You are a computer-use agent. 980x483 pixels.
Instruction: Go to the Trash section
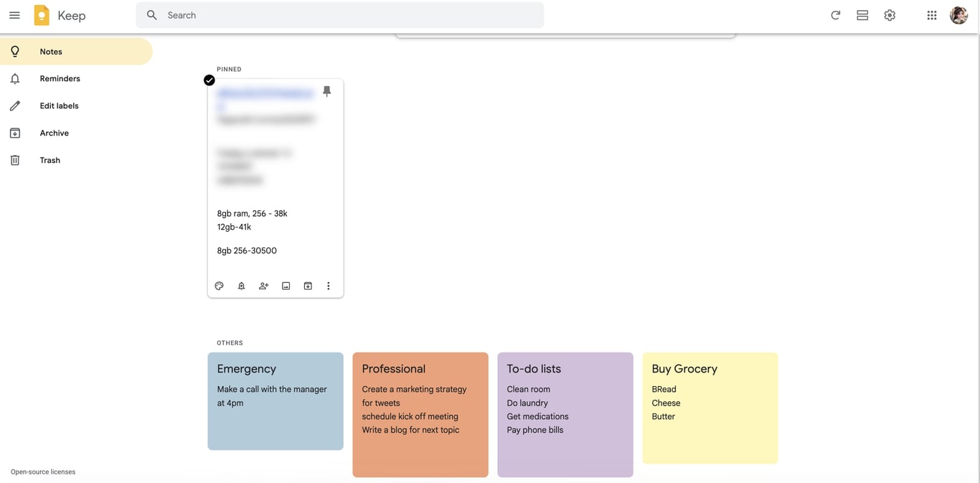pos(50,159)
